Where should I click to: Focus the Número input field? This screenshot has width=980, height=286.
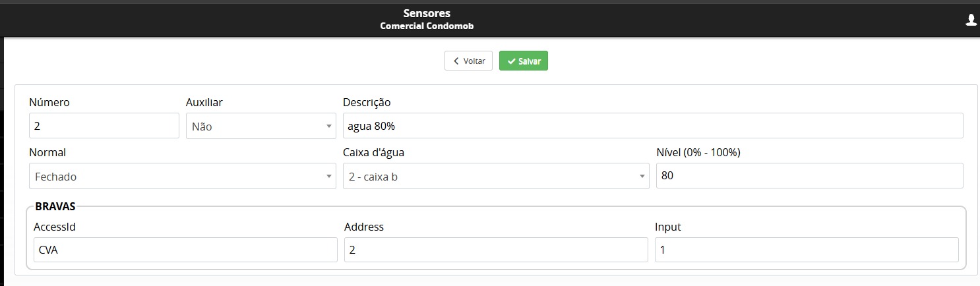point(104,126)
